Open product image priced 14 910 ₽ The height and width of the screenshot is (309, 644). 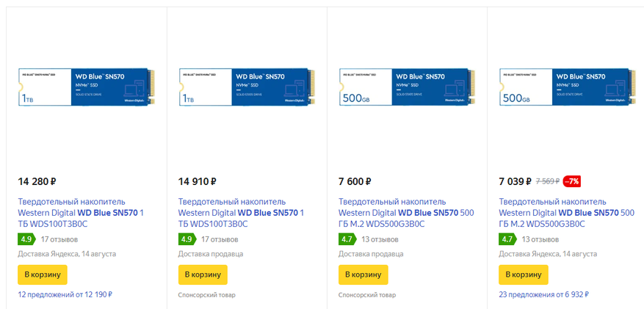pyautogui.click(x=246, y=90)
